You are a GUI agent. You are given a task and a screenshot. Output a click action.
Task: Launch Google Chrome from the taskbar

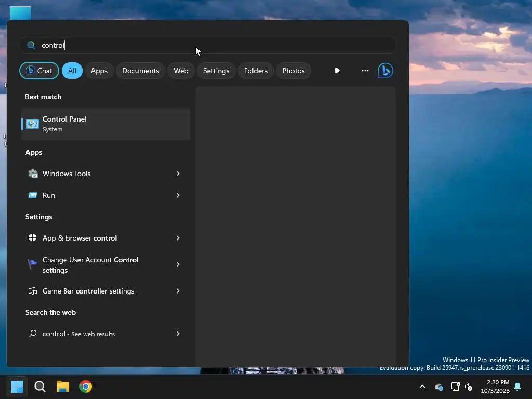pos(86,387)
